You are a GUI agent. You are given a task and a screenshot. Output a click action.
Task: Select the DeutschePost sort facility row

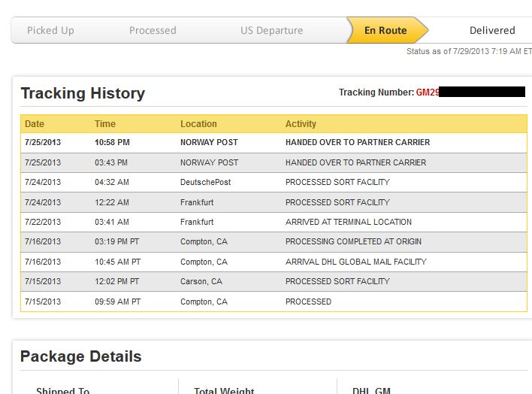(x=274, y=183)
